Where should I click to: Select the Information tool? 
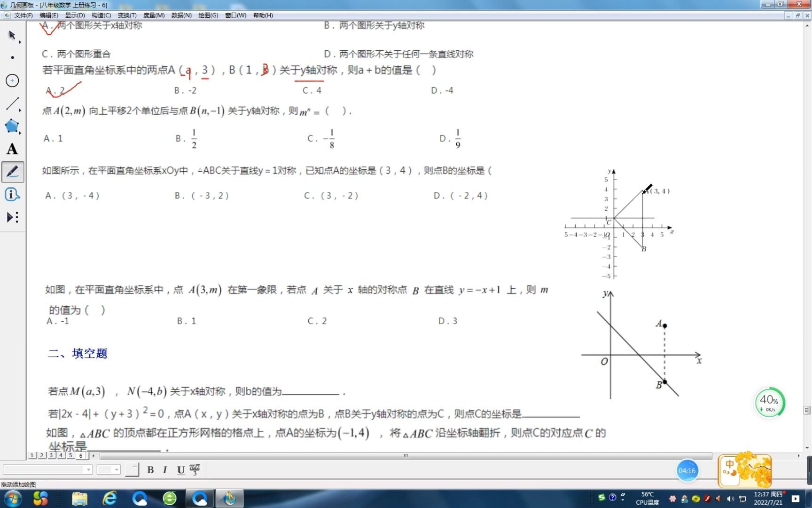[13, 194]
